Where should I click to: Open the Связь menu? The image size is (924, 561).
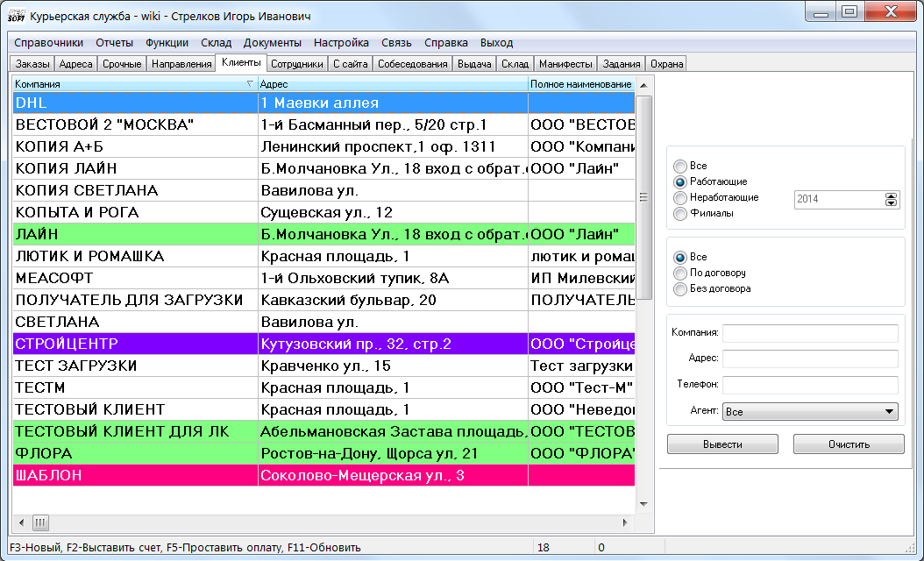(x=396, y=42)
